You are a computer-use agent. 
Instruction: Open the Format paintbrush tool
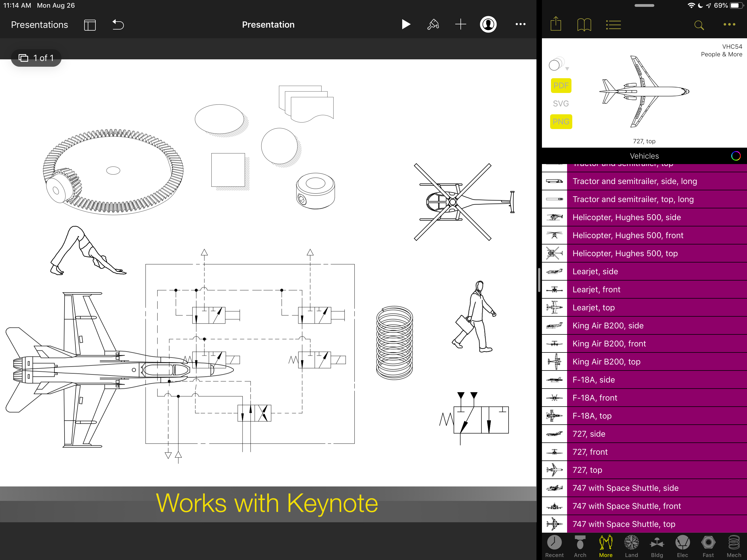[433, 25]
